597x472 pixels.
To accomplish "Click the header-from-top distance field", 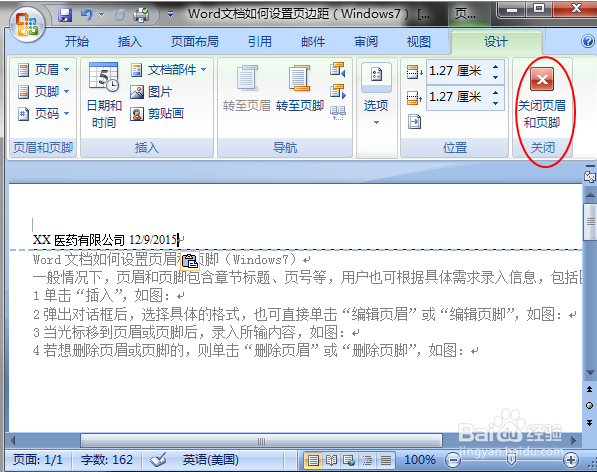I will point(458,71).
